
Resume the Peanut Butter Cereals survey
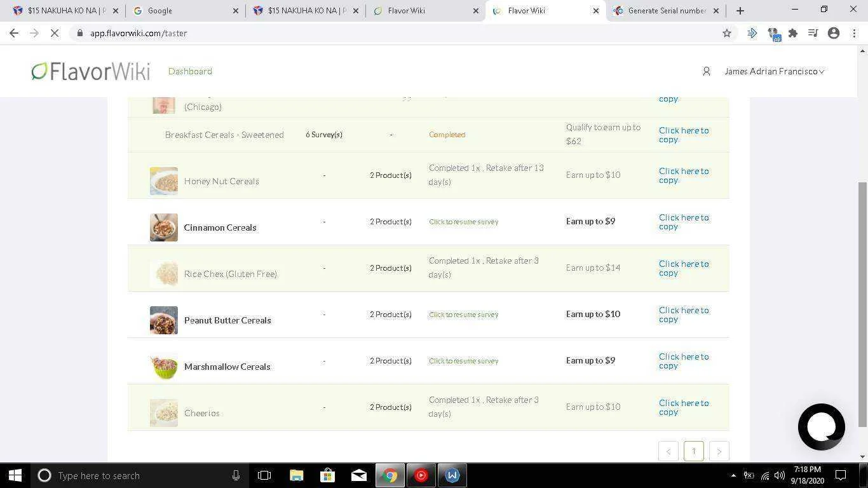pyautogui.click(x=463, y=315)
